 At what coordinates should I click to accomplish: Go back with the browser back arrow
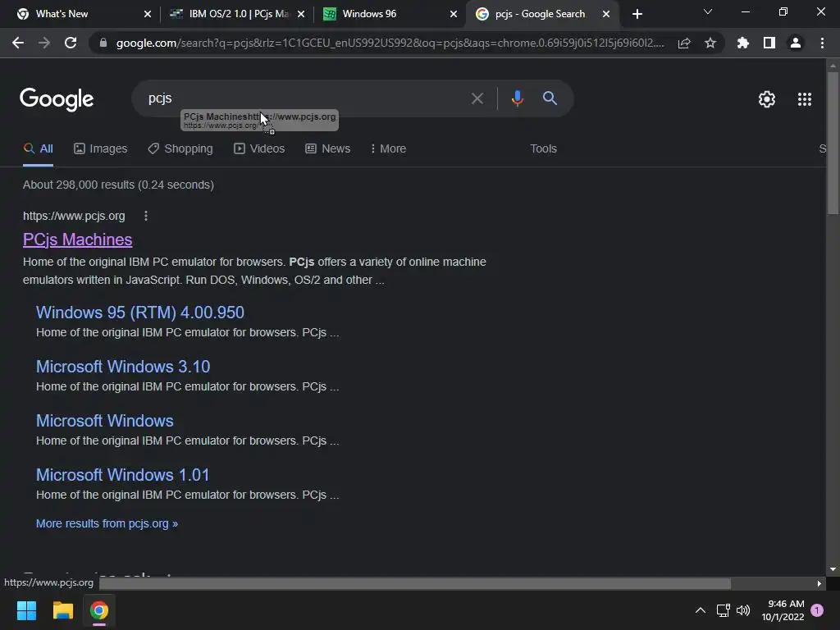(18, 43)
